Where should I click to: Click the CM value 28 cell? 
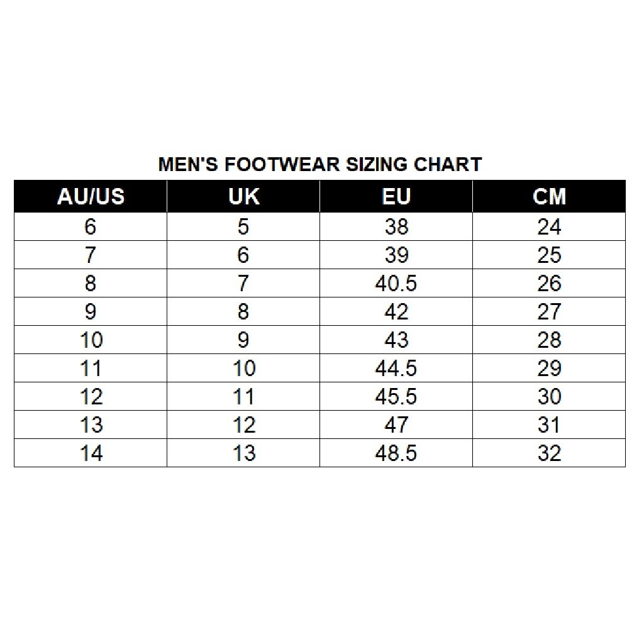tap(549, 340)
